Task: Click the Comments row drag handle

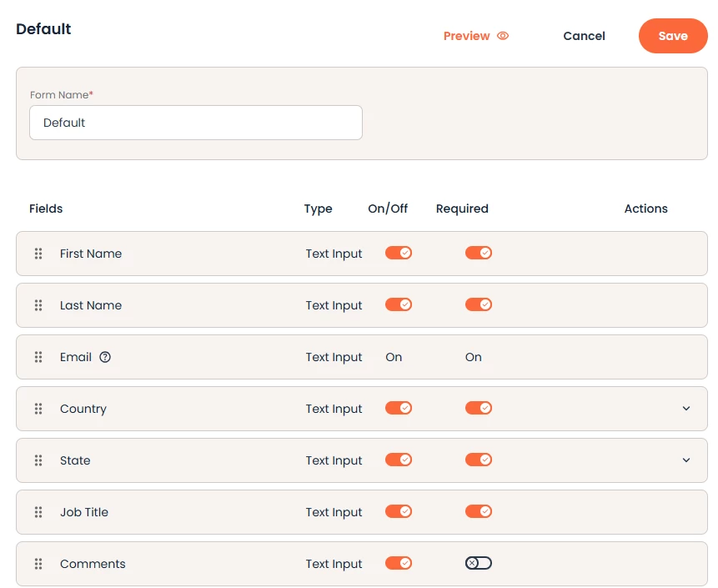Action: (38, 564)
